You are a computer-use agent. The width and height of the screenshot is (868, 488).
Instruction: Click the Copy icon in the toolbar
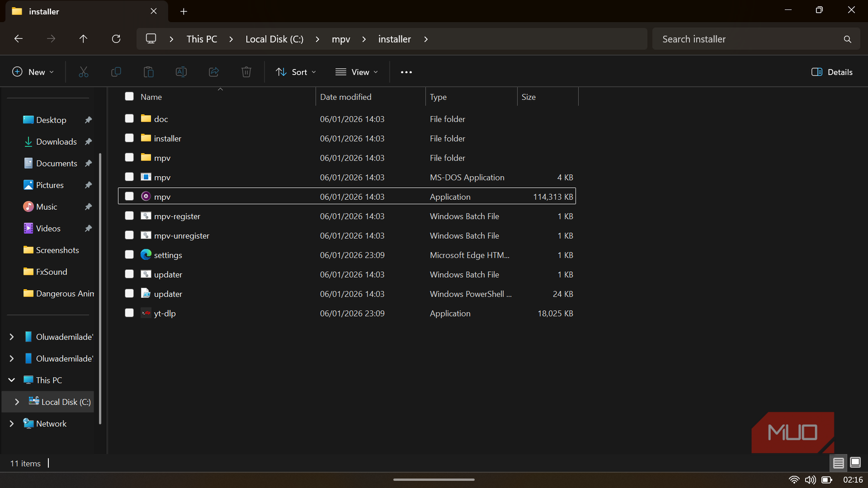point(116,72)
